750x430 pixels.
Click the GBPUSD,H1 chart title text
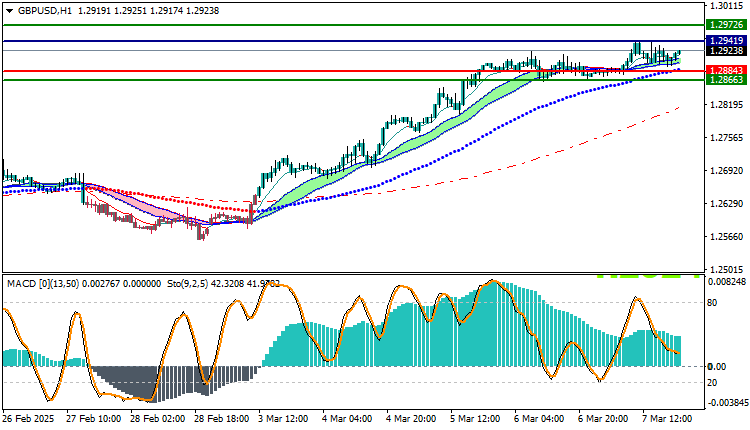[x=45, y=11]
